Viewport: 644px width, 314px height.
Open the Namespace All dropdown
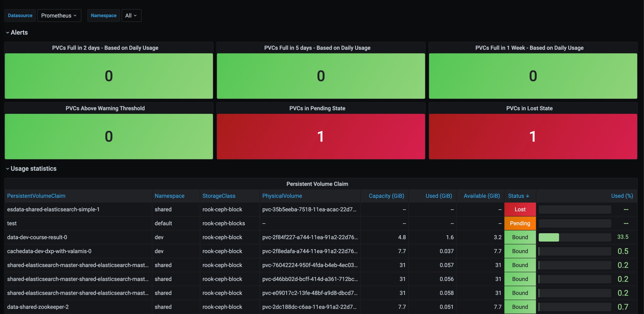[x=131, y=16]
